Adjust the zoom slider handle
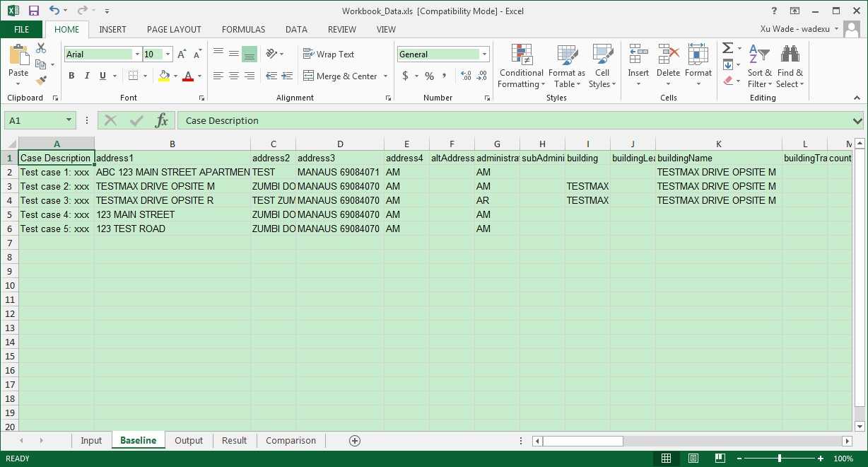 click(x=780, y=459)
